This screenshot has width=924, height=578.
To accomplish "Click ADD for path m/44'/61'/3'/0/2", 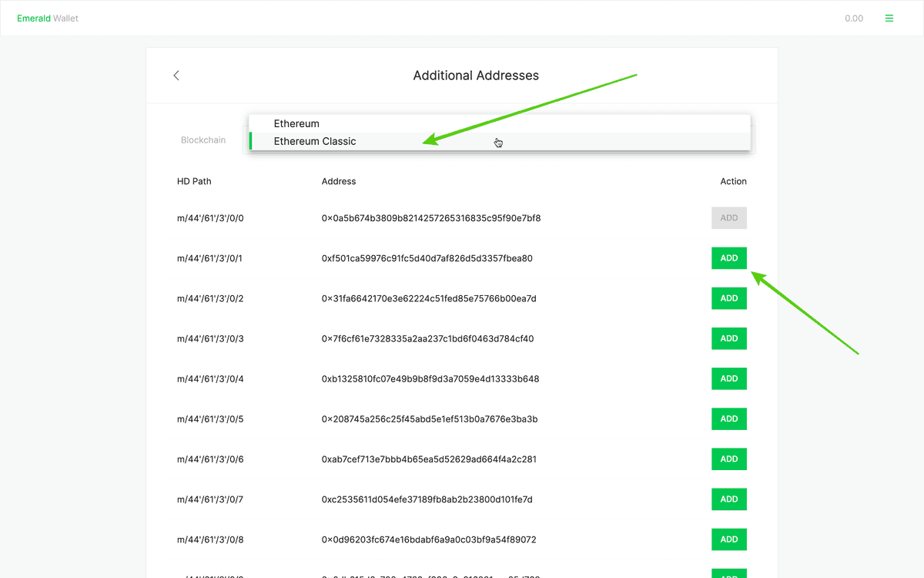I will tap(728, 298).
